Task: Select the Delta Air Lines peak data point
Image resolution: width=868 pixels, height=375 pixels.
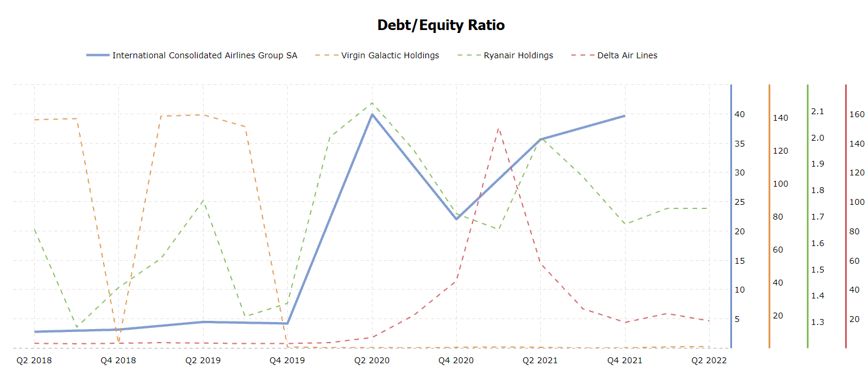Action: 498,128
